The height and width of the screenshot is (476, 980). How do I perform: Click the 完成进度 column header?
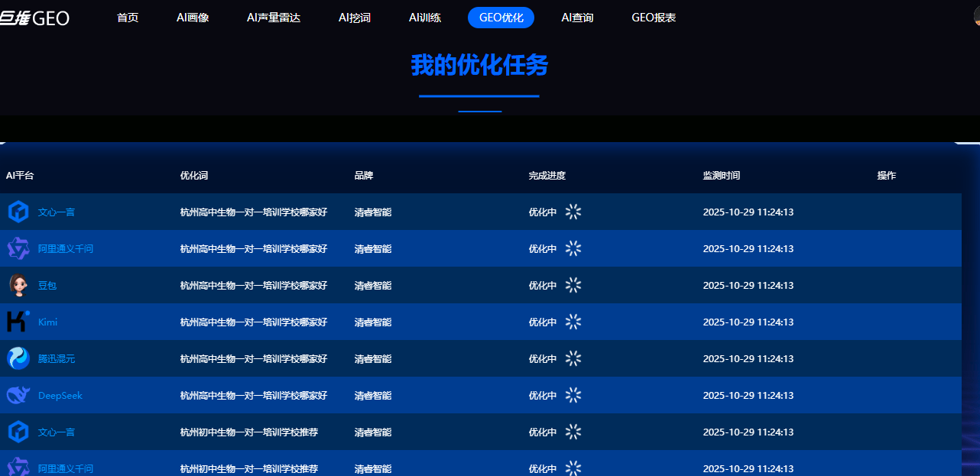point(547,176)
